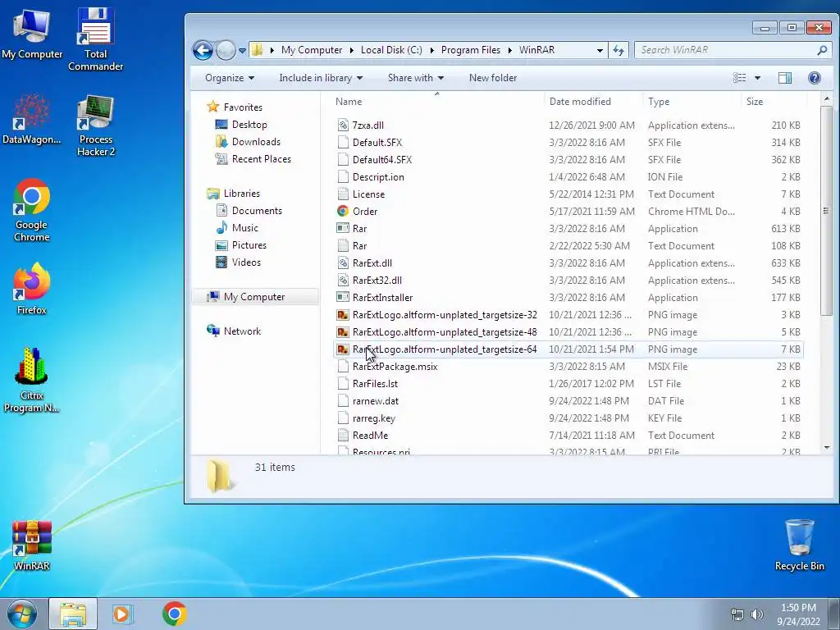Open Favorites in the navigation pane
Viewport: 840px width, 630px height.
[x=243, y=107]
